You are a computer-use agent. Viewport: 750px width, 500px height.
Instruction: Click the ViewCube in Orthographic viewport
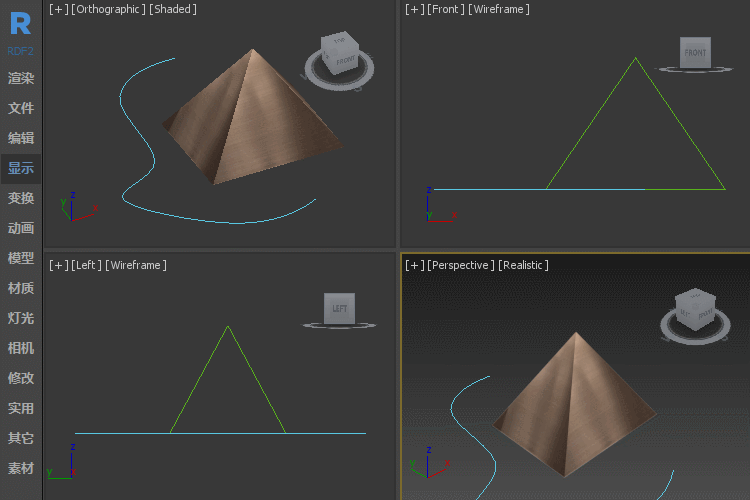340,53
